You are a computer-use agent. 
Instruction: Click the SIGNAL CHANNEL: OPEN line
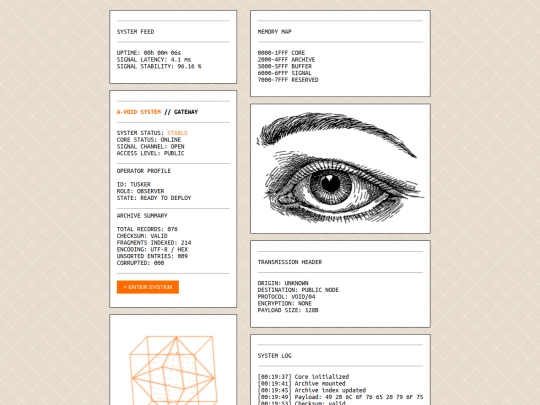click(150, 146)
